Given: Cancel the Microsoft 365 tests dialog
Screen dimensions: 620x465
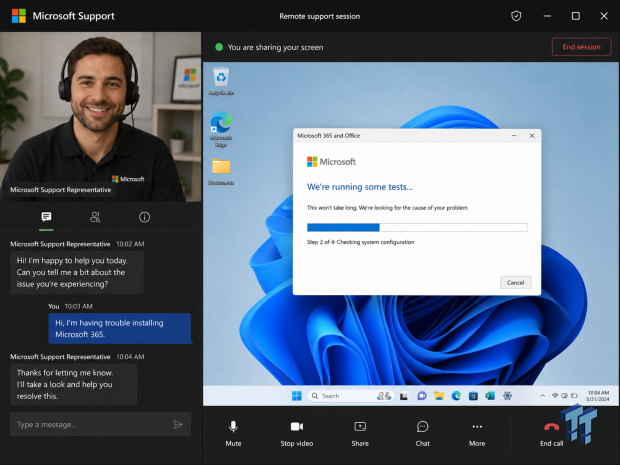Looking at the screenshot, I should 516,282.
